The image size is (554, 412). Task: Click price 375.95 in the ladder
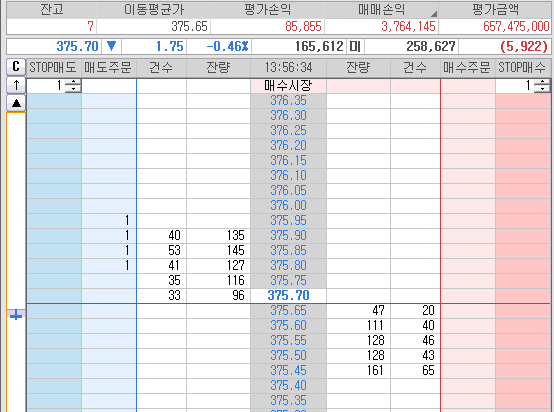click(288, 221)
